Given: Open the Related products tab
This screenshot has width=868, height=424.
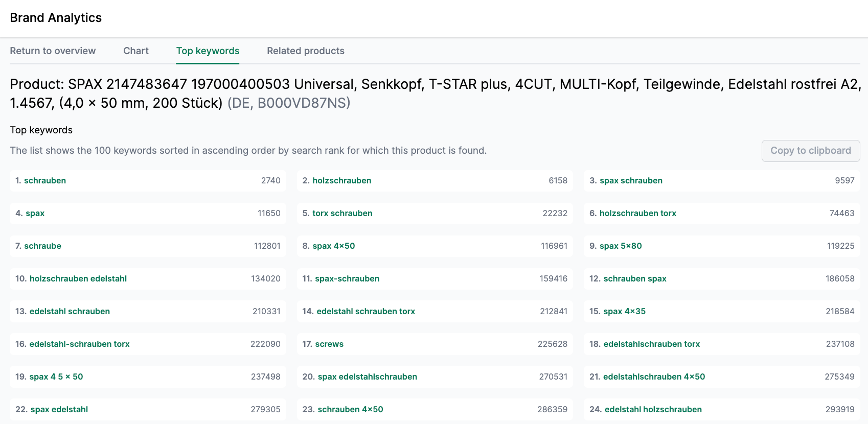Looking at the screenshot, I should (306, 51).
